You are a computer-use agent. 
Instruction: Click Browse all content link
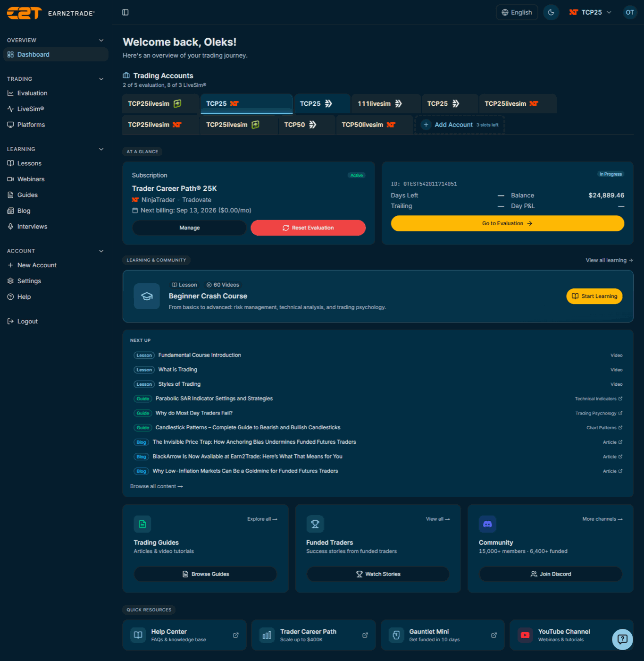point(157,486)
